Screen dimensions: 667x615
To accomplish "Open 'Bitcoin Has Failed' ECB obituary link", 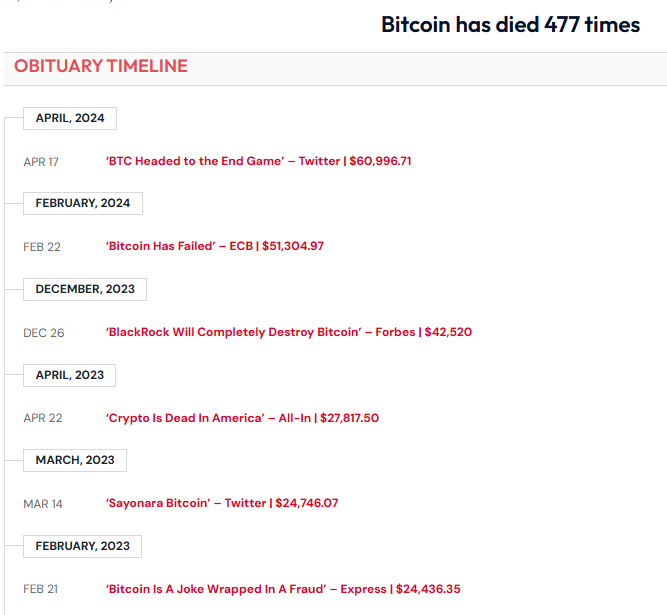I will (215, 246).
